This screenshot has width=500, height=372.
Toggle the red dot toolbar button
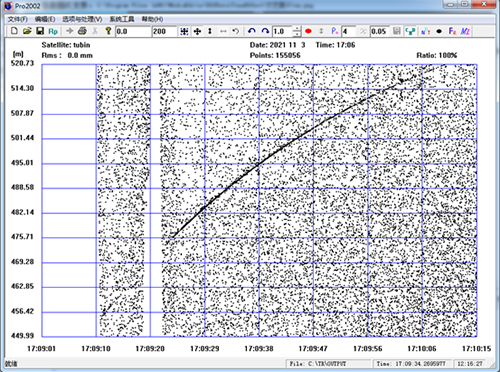(x=308, y=31)
